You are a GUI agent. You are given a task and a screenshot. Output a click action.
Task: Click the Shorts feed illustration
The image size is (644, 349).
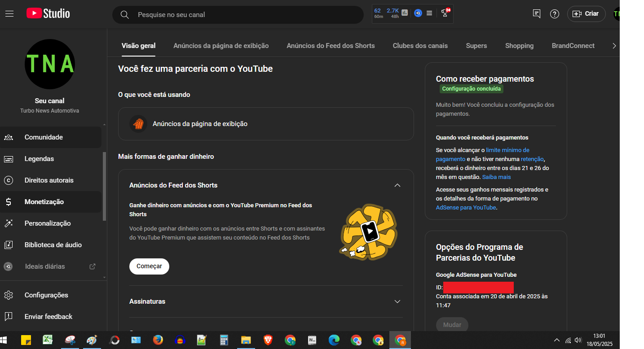pos(369,232)
